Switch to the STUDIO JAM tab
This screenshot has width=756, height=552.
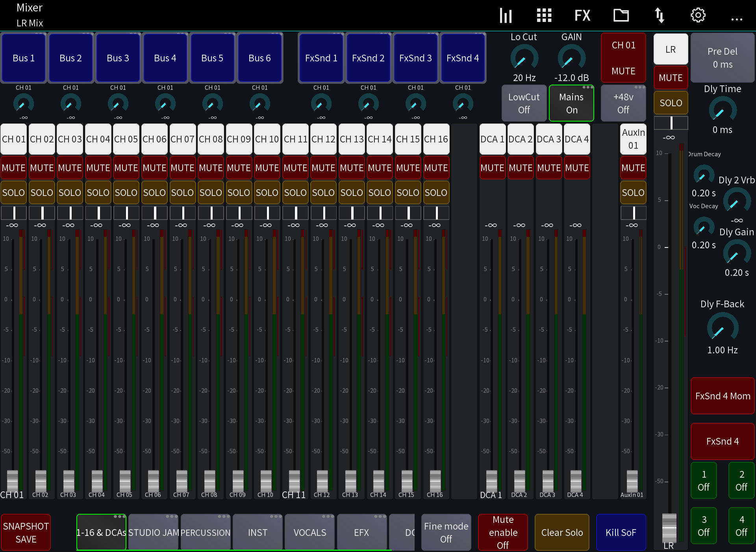coord(153,532)
